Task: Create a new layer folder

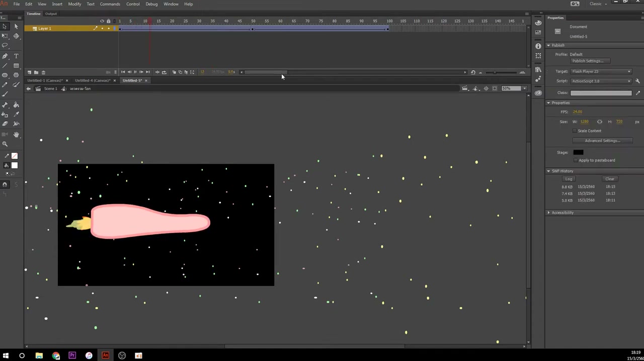Action: point(36,72)
